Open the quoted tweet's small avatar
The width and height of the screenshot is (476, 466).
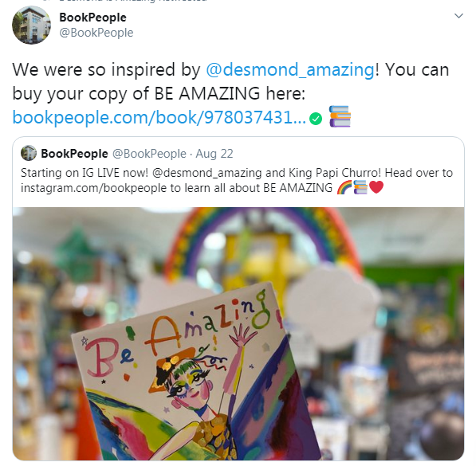[29, 153]
